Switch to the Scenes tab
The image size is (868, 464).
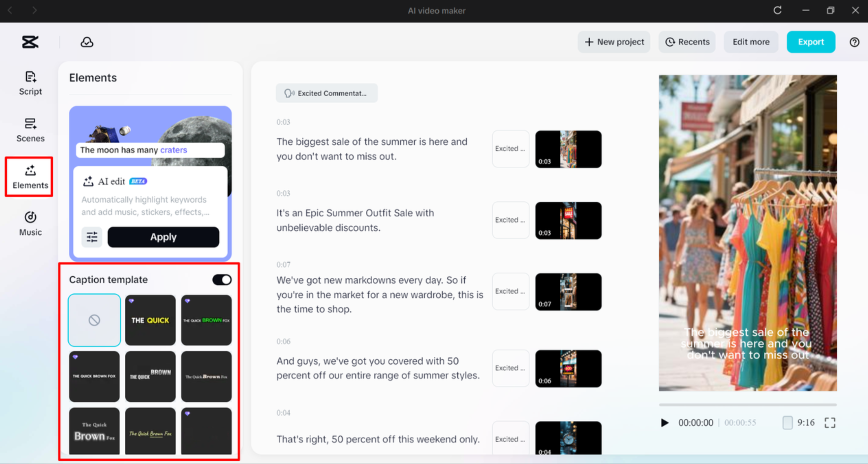click(x=30, y=130)
